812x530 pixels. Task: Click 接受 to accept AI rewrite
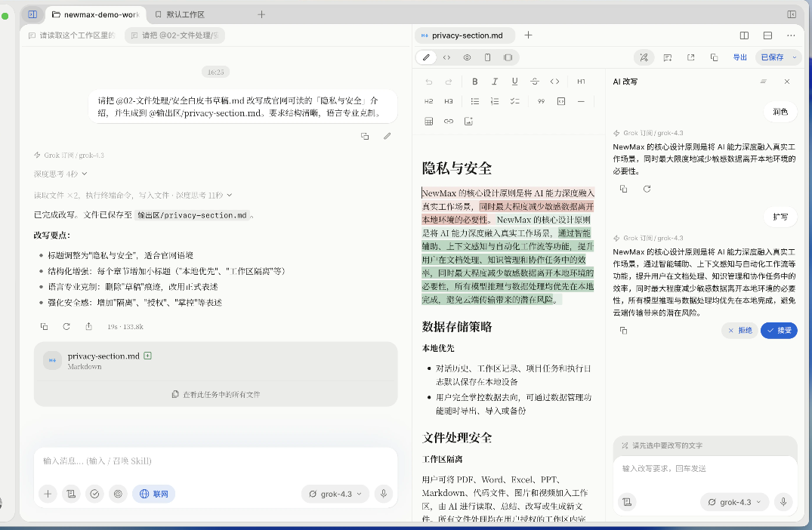pyautogui.click(x=779, y=330)
